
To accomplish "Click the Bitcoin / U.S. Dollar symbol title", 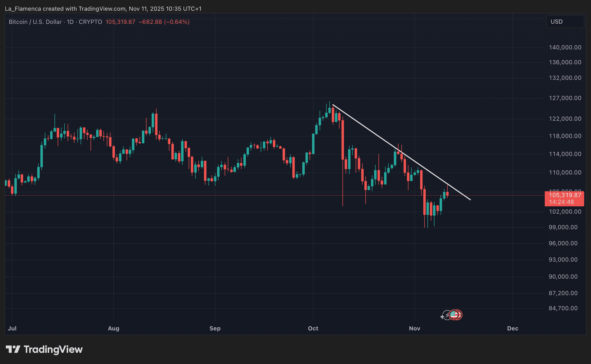I will [x=35, y=22].
